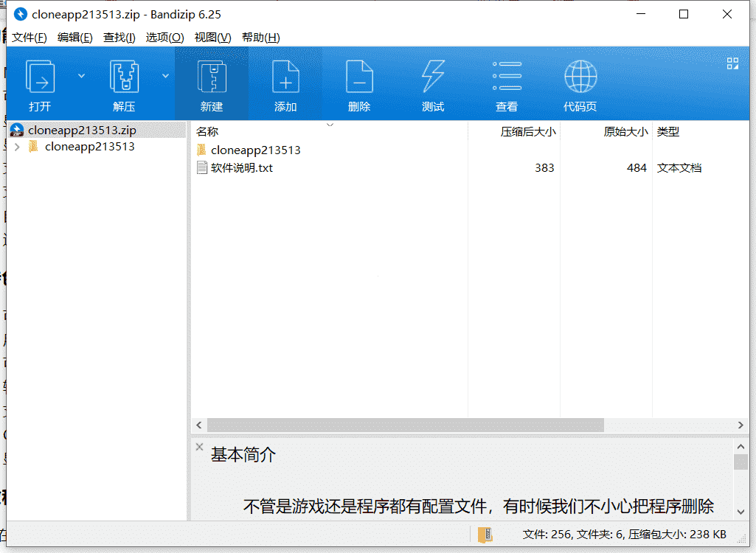Click the 解压 (Extract) toolbar icon
Screen dimensions: 756x553
[124, 77]
